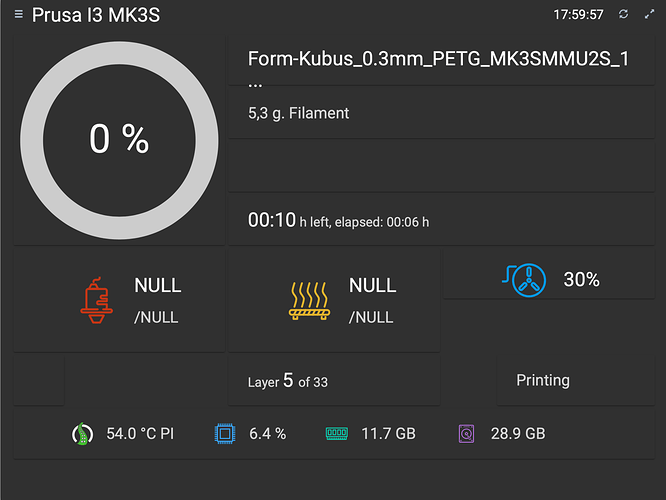
Task: Click the purple disk storage icon
Action: click(x=466, y=434)
